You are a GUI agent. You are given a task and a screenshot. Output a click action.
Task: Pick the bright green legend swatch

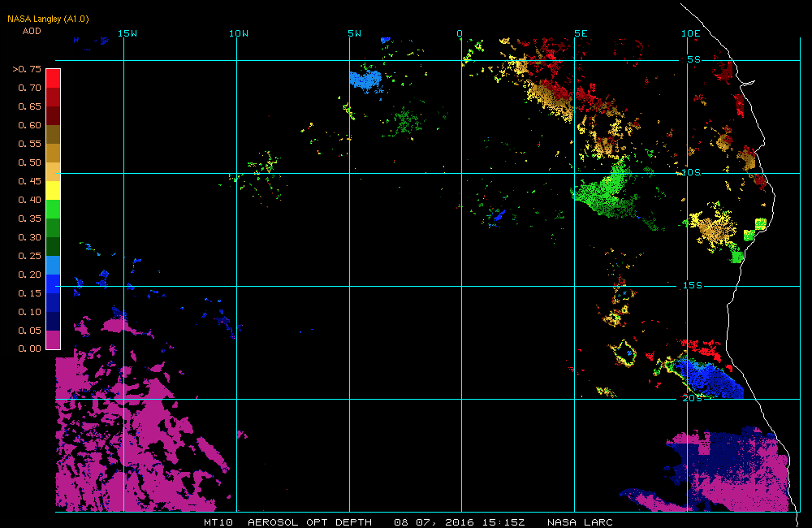pyautogui.click(x=54, y=209)
